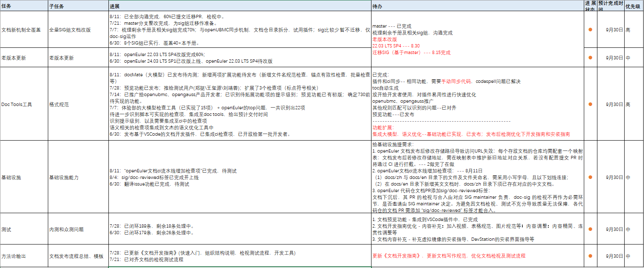
Task: Select the orange progress dot in 基础设施 row
Action: (590, 177)
